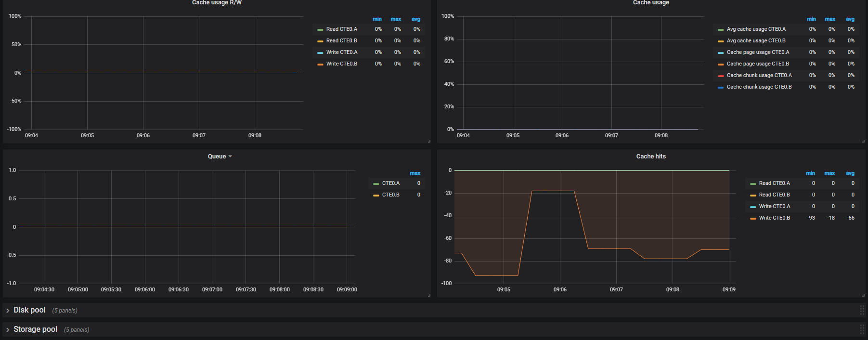
Task: Sort Cache usage legend by avg
Action: click(x=850, y=19)
